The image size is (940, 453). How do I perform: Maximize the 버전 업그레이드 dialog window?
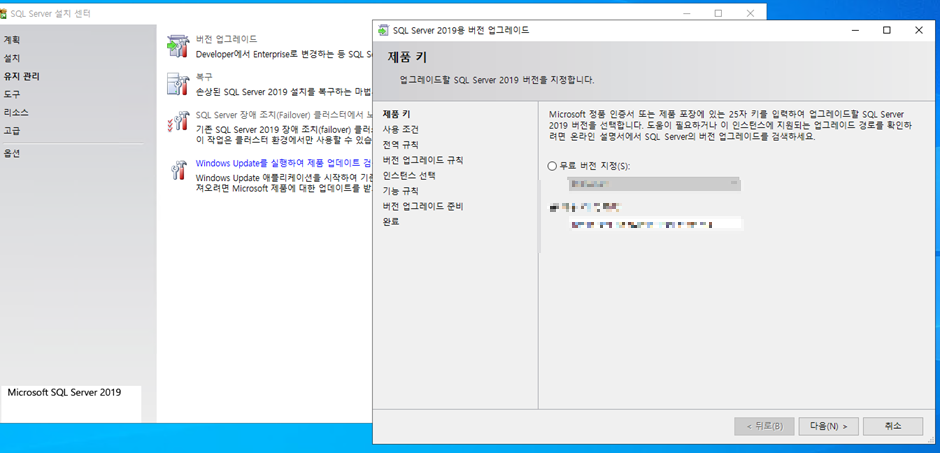click(x=887, y=30)
